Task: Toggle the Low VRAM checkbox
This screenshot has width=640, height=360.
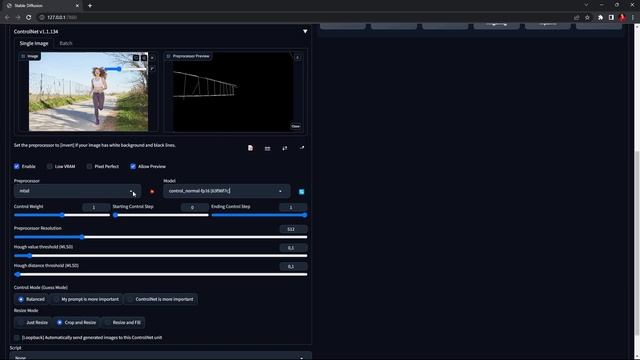Action: coord(49,167)
